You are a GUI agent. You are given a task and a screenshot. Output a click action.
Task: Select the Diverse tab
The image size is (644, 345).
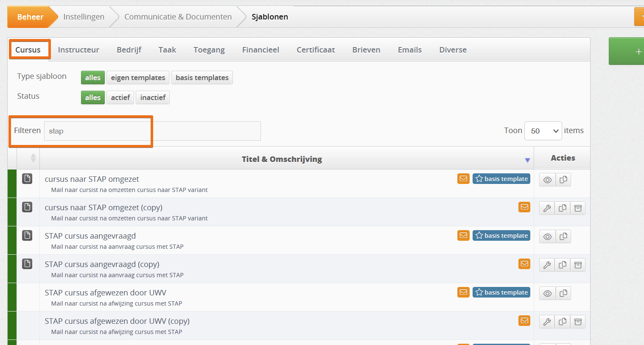click(x=453, y=50)
